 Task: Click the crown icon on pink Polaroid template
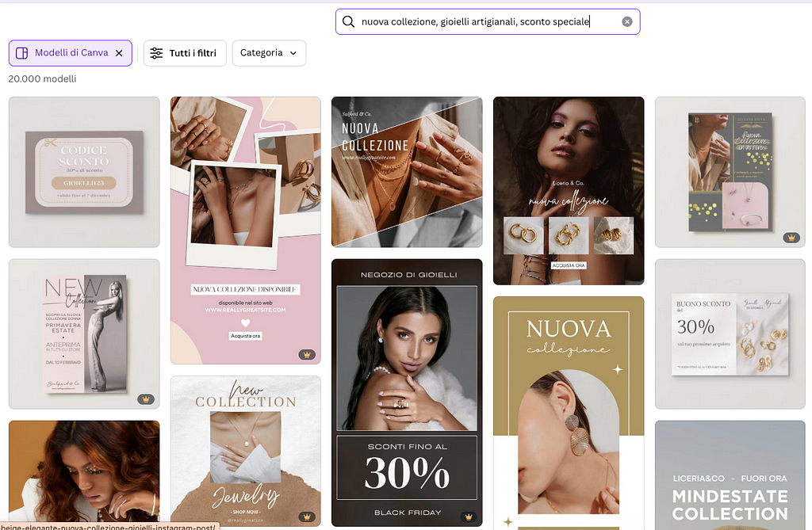pyautogui.click(x=307, y=355)
